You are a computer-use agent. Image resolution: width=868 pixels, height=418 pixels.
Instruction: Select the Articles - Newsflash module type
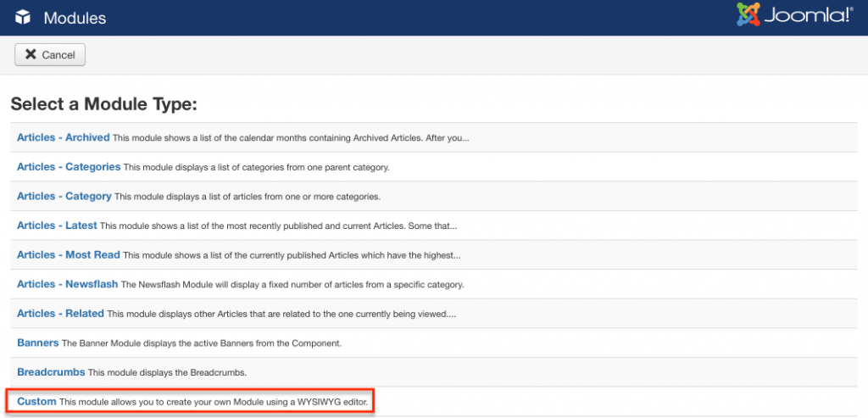pyautogui.click(x=68, y=284)
